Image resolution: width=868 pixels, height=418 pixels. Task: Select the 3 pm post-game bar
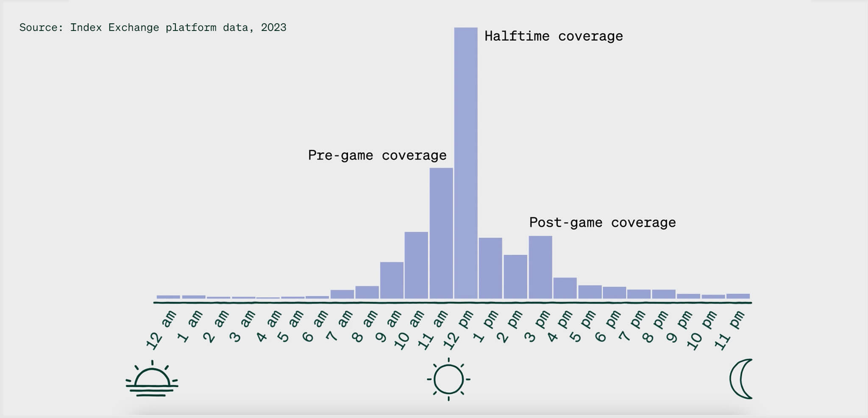(x=540, y=267)
